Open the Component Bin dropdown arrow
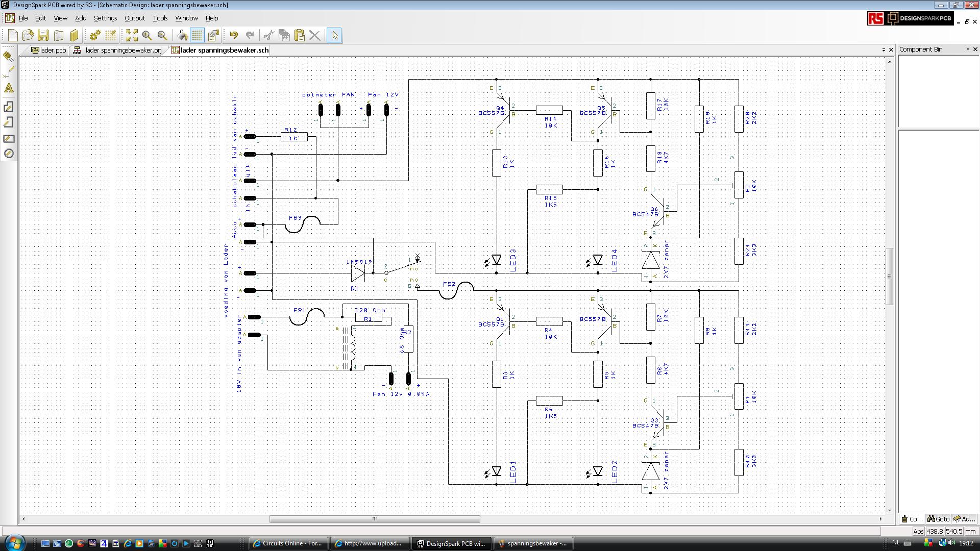The image size is (980, 551). (x=967, y=49)
